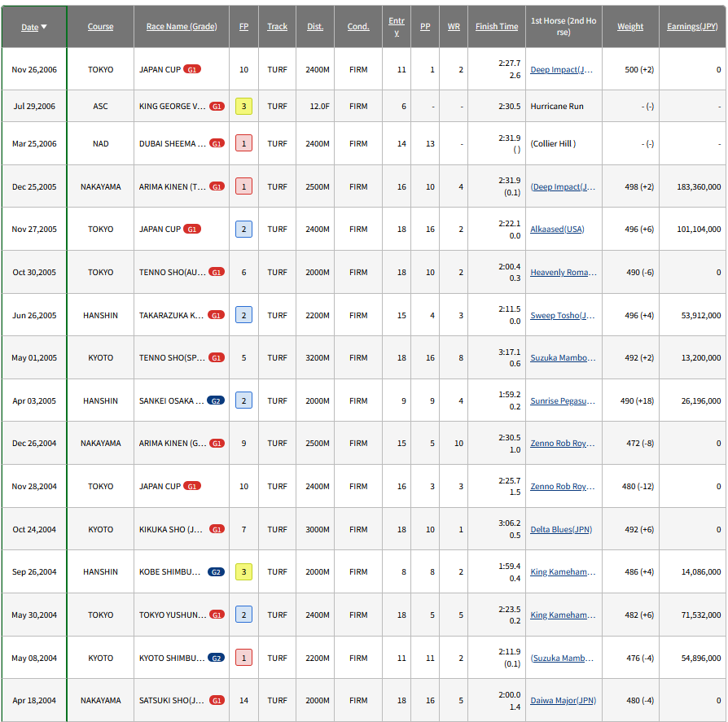Screen dimensions: 728x722
Task: Click G2 badge on Sankei Osaka row
Action: [x=216, y=401]
